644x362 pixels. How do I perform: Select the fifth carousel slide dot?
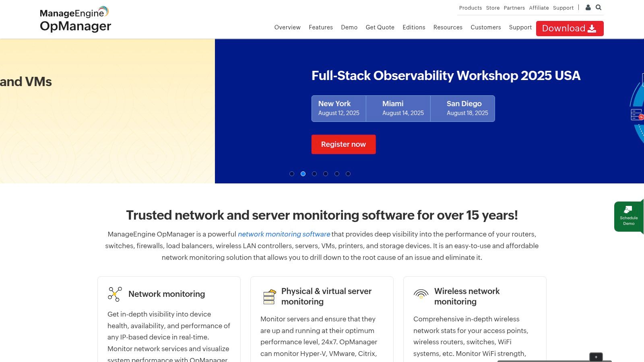pyautogui.click(x=337, y=174)
